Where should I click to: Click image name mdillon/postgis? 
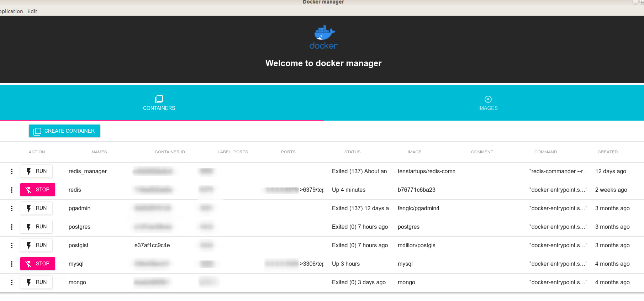point(417,245)
